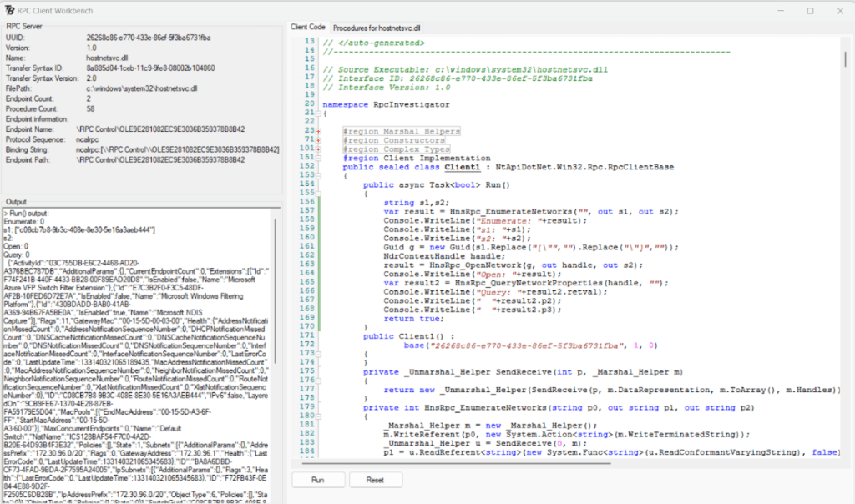
Task: Collapse the Run() method fold marker
Action: (320, 193)
